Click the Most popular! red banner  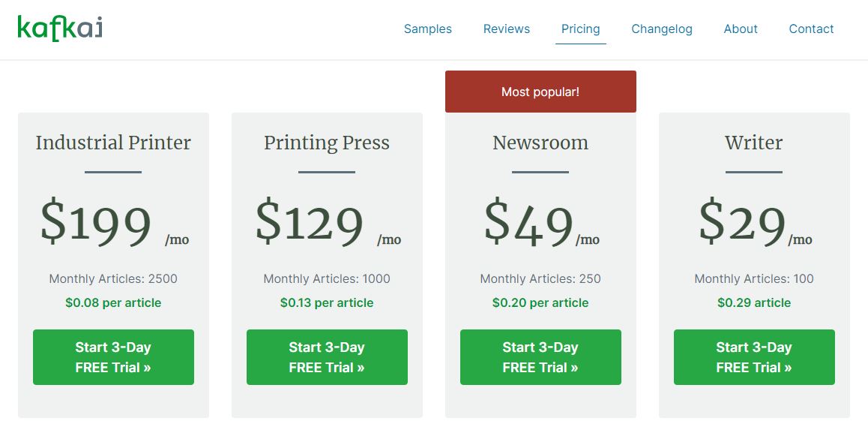tap(540, 92)
